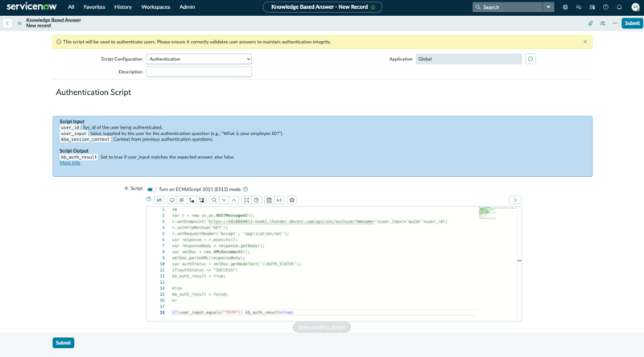Click the replace all toolbar icon
Screen dimensions: 644x357
click(202, 200)
